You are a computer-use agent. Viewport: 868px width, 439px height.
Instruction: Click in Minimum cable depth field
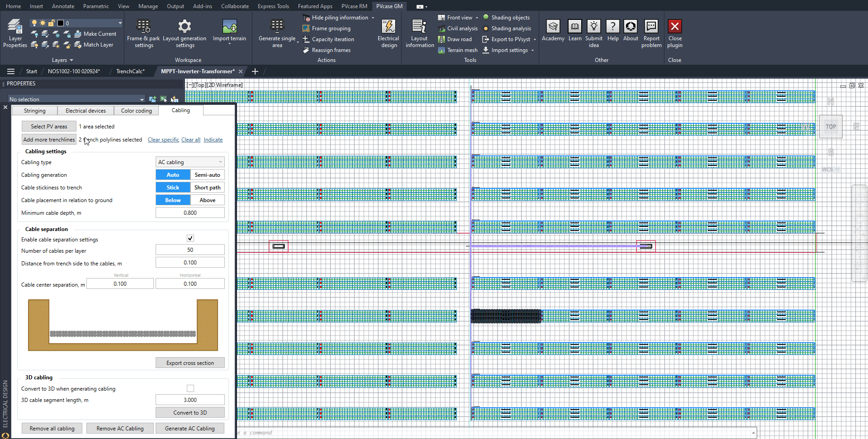(x=190, y=213)
